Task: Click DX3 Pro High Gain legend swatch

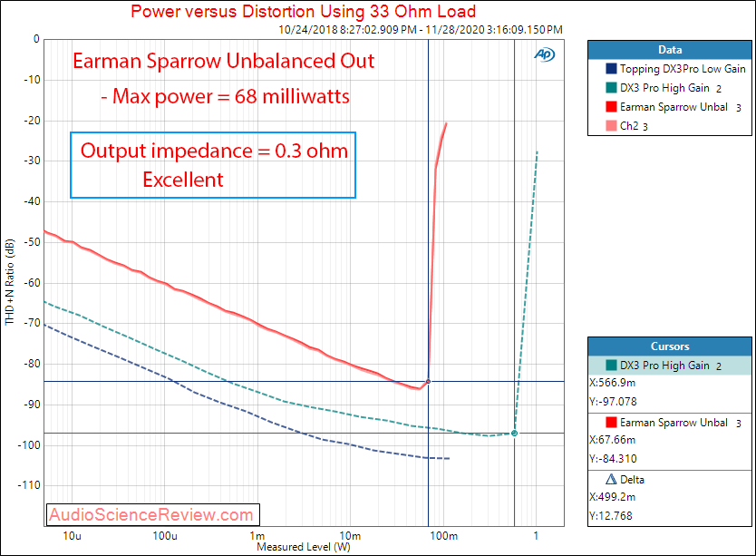Action: pos(611,88)
